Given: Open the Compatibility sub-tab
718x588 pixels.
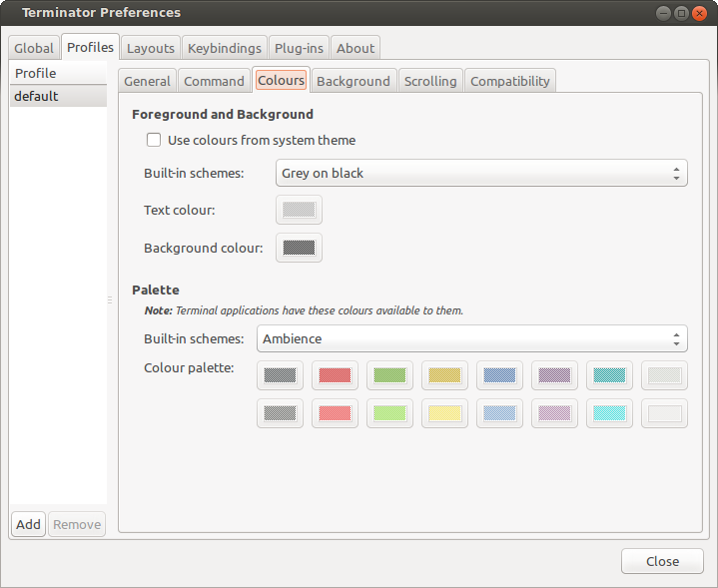Looking at the screenshot, I should coord(510,81).
